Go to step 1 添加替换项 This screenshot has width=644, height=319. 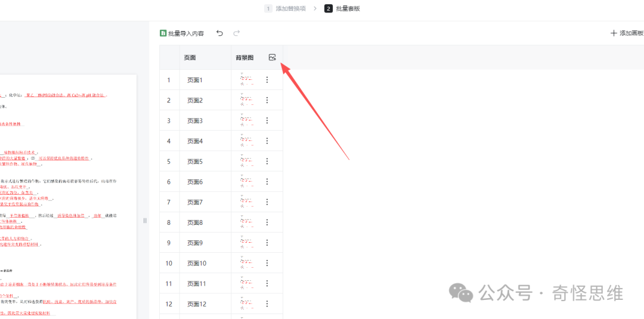pos(285,8)
